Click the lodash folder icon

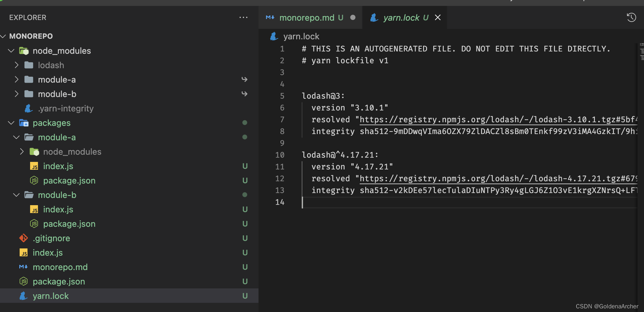29,65
